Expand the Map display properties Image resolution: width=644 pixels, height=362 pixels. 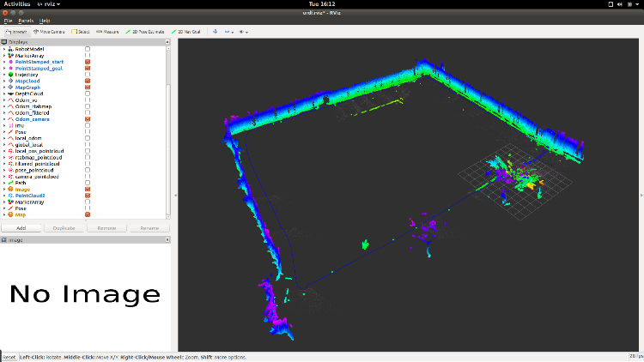pyautogui.click(x=4, y=214)
